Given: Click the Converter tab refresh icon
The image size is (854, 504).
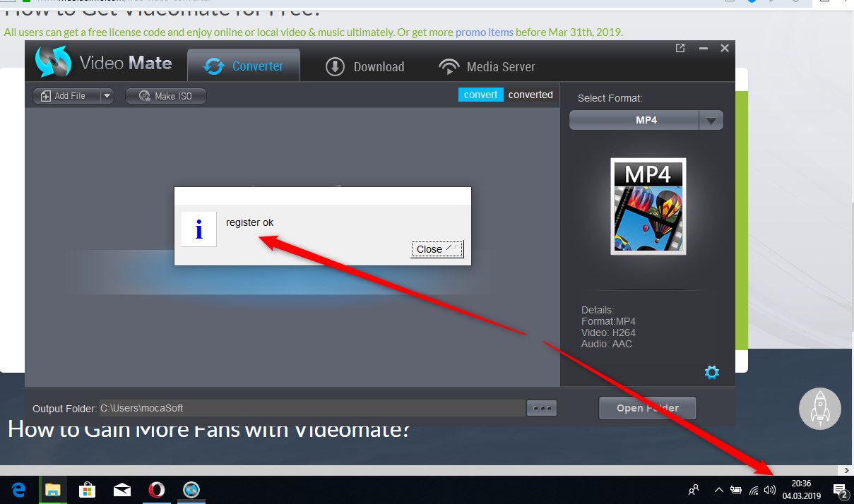Looking at the screenshot, I should (x=213, y=66).
